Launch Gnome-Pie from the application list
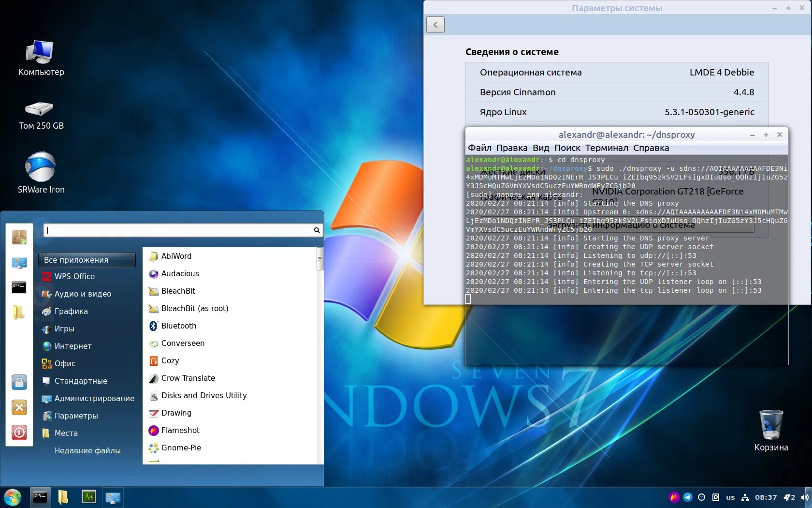 231,448
